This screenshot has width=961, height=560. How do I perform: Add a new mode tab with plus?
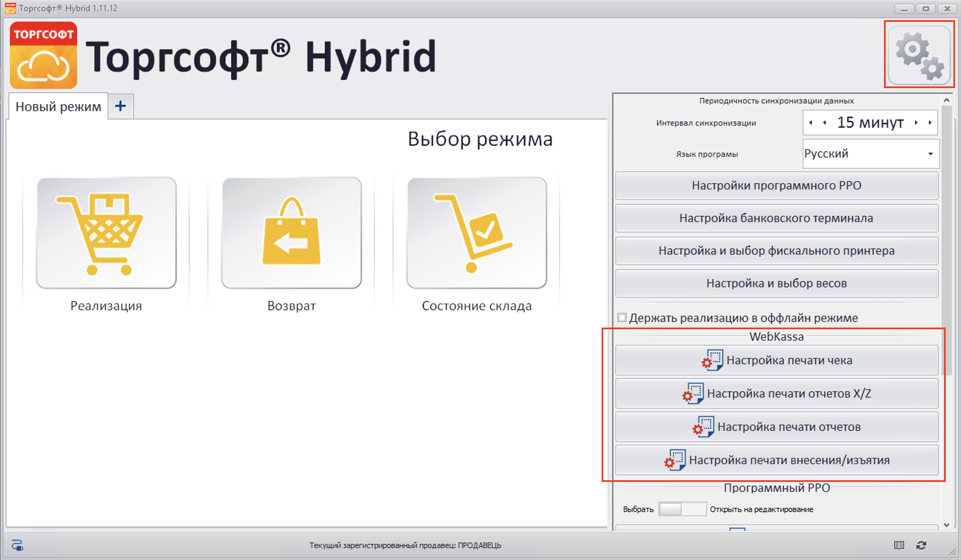tap(120, 106)
